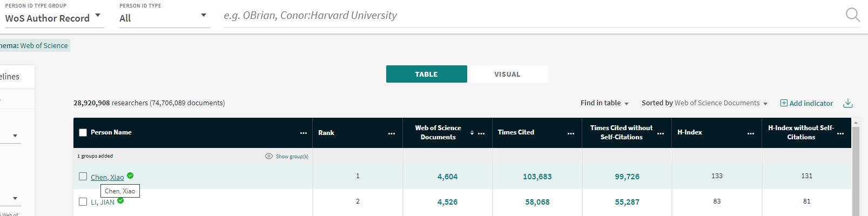The width and height of the screenshot is (868, 216).
Task: Expand the Person ID Type Group dropdown
Action: click(x=53, y=18)
